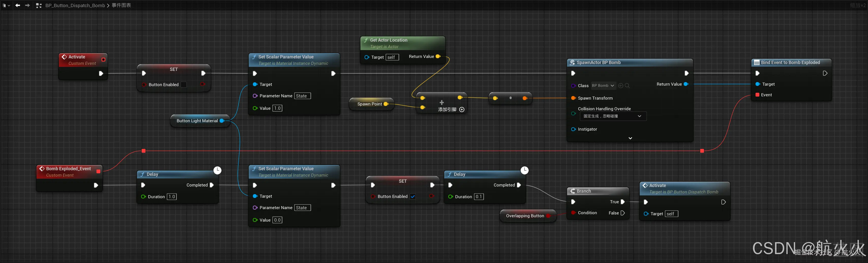The height and width of the screenshot is (263, 868).
Task: Click the Activate event delegate output pin
Action: [103, 60]
